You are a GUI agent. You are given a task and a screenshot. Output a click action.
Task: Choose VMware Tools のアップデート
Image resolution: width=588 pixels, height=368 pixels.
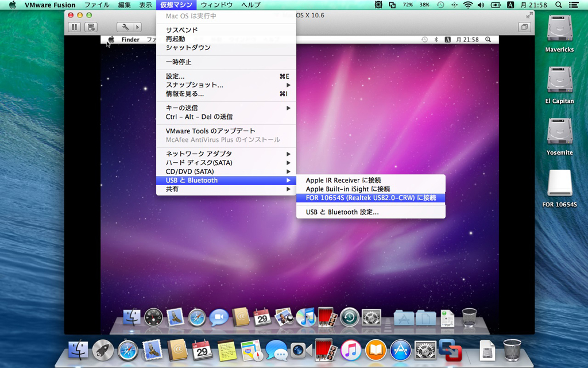pos(226,131)
